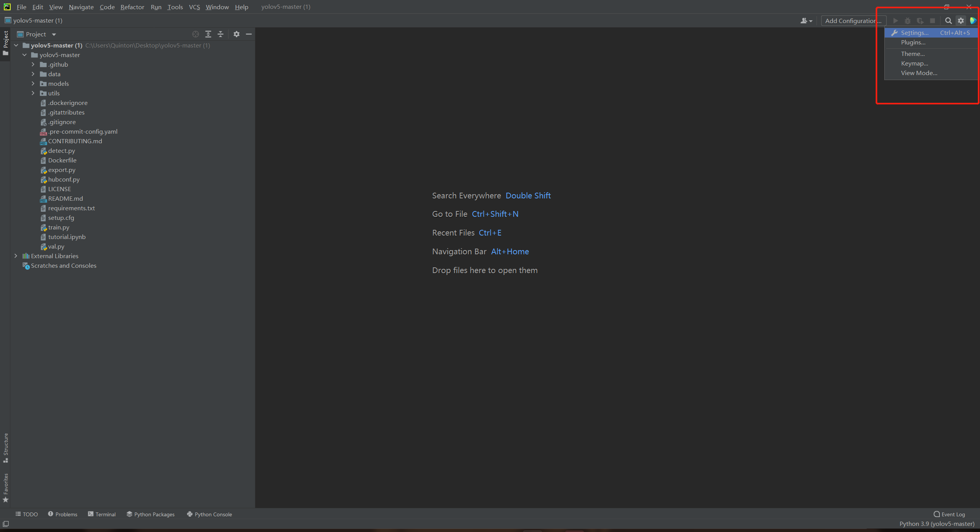Open the Refactor menu

tap(132, 7)
